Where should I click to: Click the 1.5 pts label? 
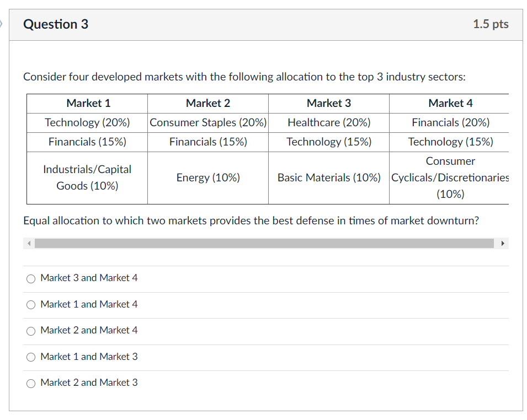[x=491, y=24]
